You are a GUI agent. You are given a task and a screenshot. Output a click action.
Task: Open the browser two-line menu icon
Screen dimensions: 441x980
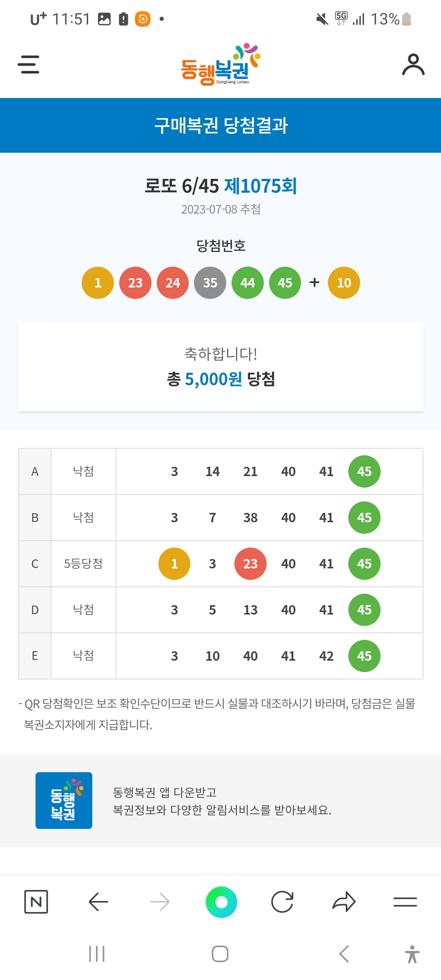tap(405, 902)
